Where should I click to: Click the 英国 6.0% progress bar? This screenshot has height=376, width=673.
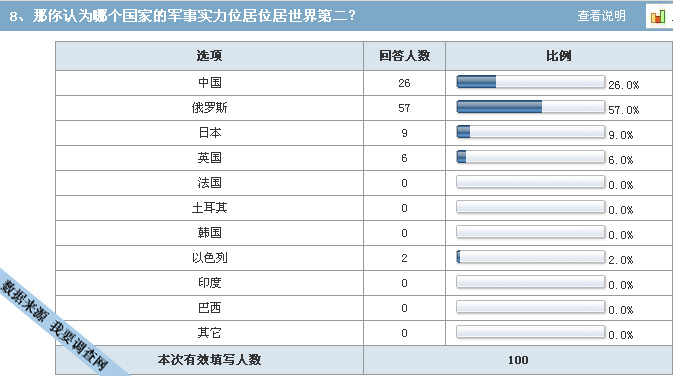[531, 157]
